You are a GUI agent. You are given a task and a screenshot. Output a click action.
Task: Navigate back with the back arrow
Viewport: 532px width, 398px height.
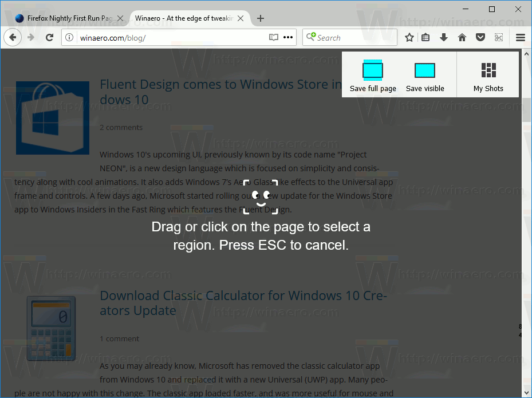coord(13,37)
